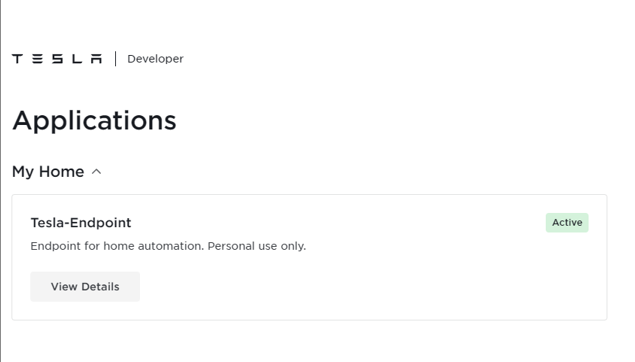Click the L glyph in Tesla wordmark
This screenshot has width=635, height=362.
tap(77, 59)
